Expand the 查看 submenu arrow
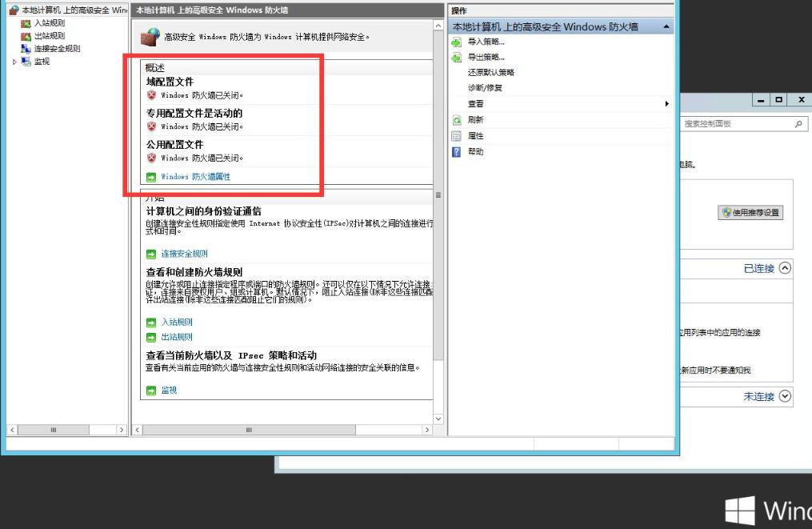This screenshot has width=812, height=529. pos(667,103)
